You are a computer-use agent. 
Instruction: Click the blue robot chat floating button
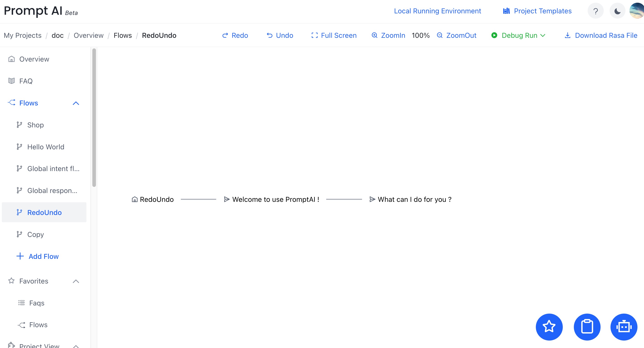pyautogui.click(x=624, y=327)
